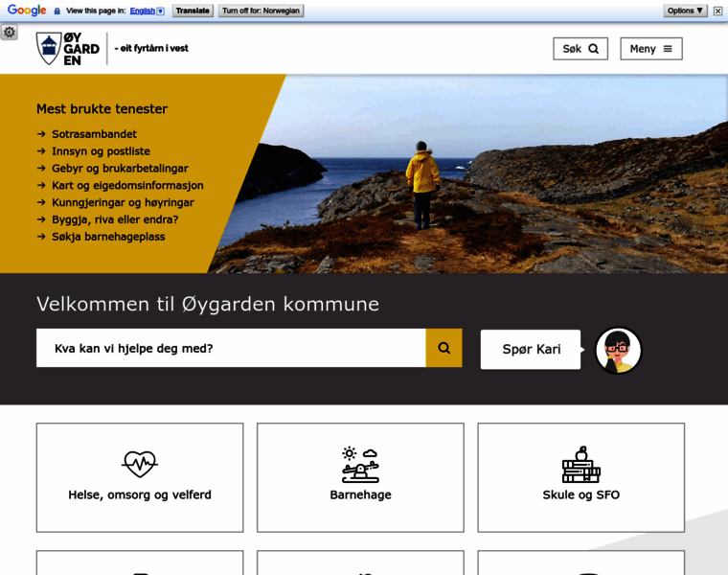Open the English language dropdown
Screen dimensions: 728x575
[147, 11]
